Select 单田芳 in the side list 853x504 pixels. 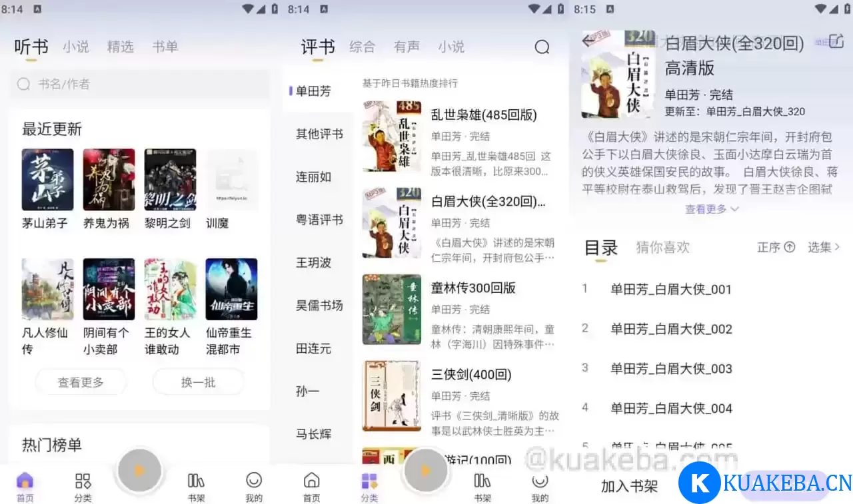(x=313, y=91)
